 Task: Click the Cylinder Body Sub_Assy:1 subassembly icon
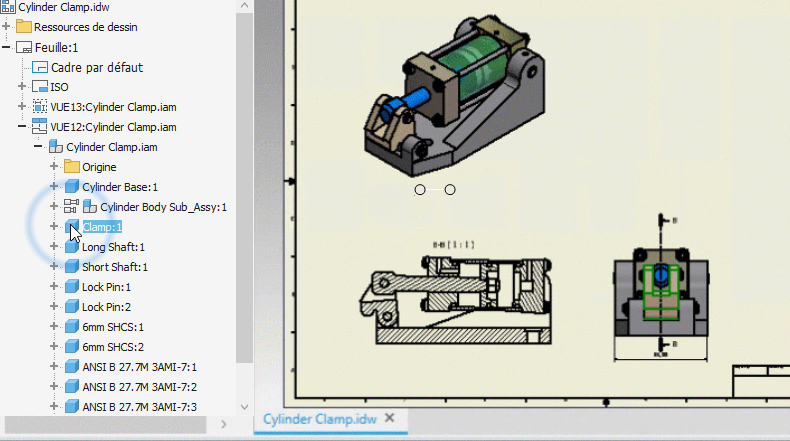(x=90, y=207)
